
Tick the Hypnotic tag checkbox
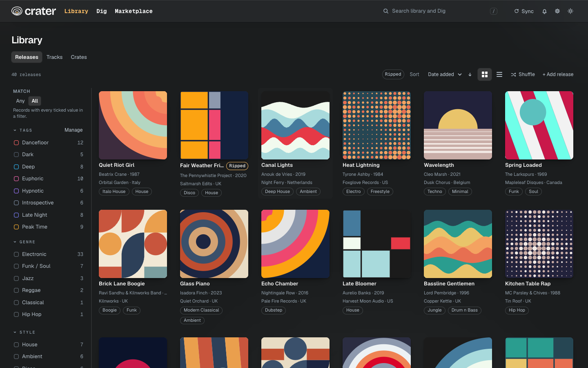(x=16, y=191)
